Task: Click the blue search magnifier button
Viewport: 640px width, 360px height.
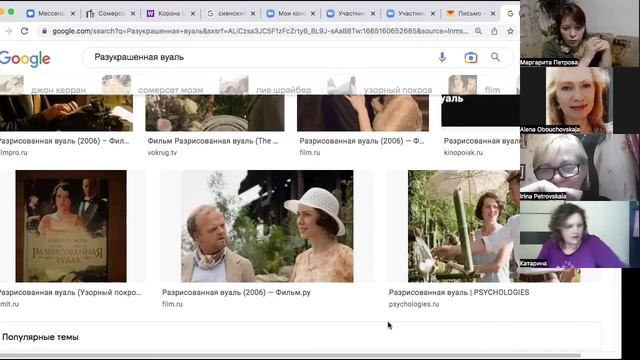Action: coord(495,57)
